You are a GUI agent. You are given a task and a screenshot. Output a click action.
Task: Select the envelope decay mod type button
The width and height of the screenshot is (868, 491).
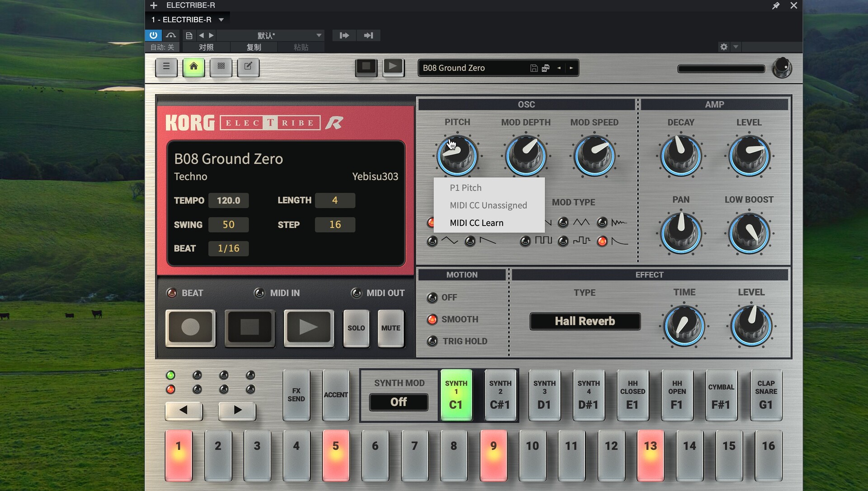click(x=602, y=241)
